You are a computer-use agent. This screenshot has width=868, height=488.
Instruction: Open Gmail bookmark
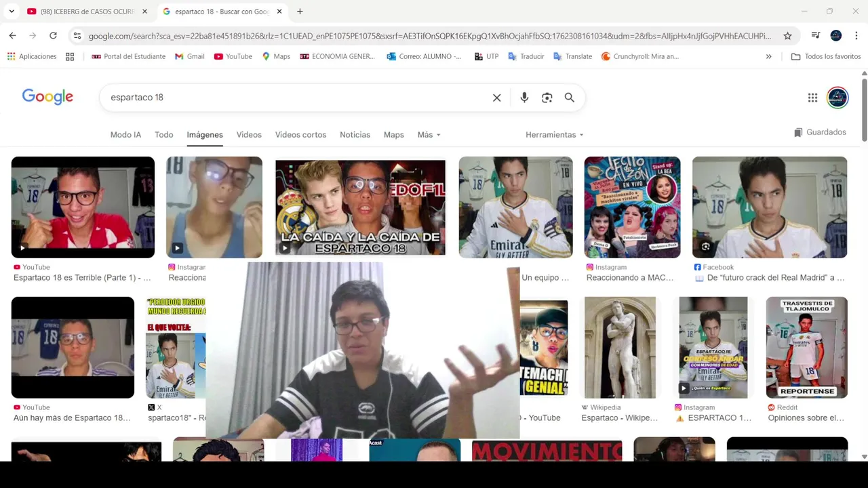(189, 56)
